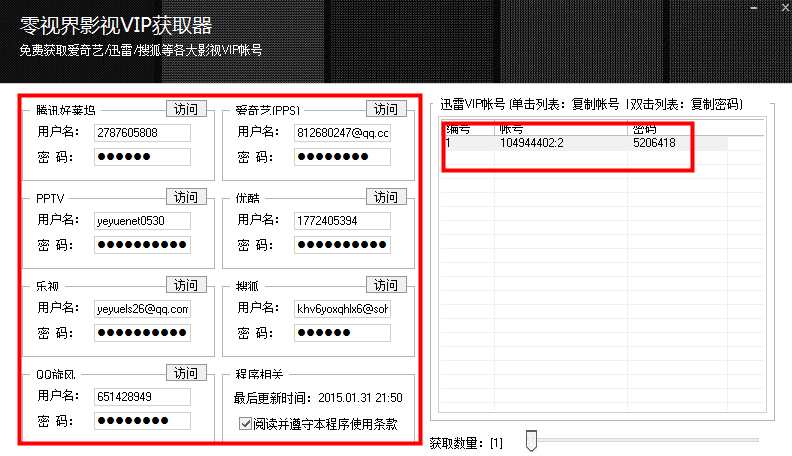Click 访问 button for 优酷
792x456 pixels.
(386, 197)
